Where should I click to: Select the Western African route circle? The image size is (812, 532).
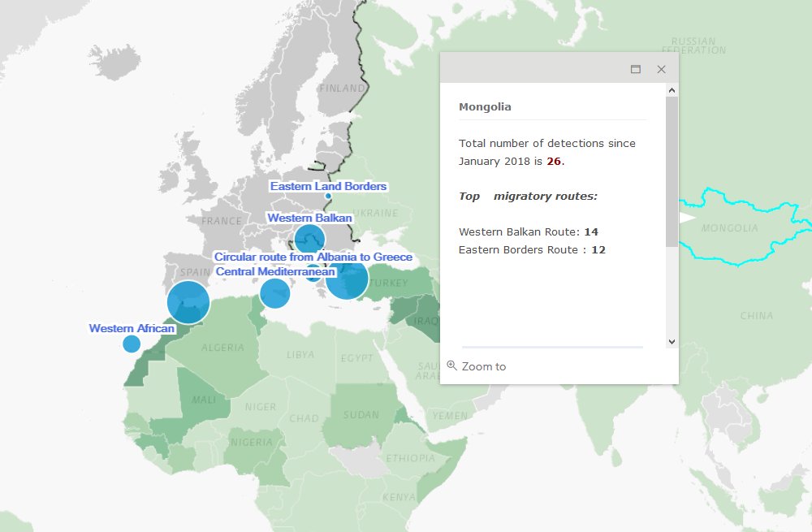click(x=132, y=344)
